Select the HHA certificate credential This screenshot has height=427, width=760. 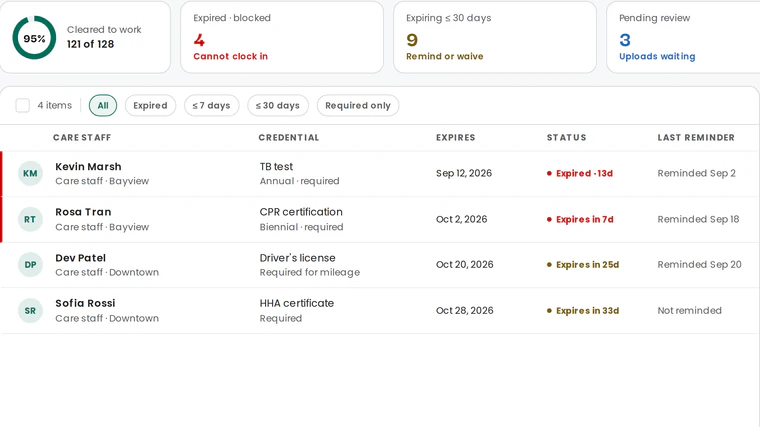click(x=297, y=303)
